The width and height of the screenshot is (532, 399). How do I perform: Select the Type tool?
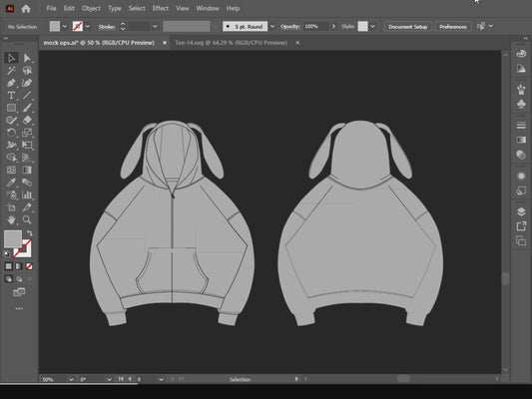(11, 95)
